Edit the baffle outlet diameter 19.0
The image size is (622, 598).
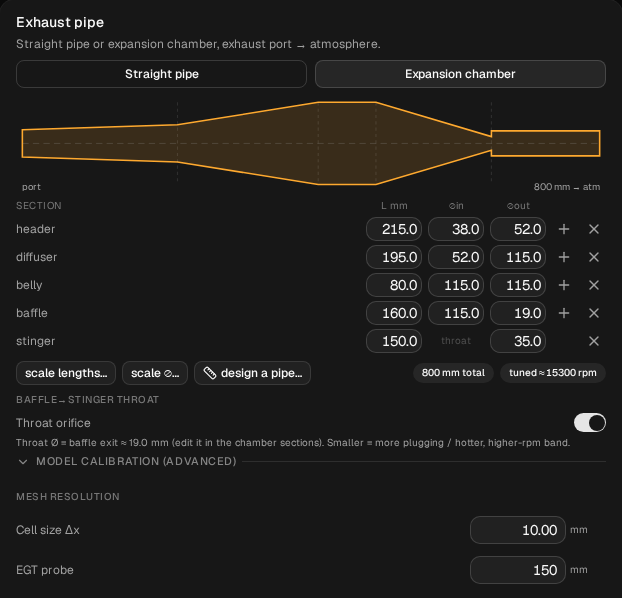click(x=518, y=313)
